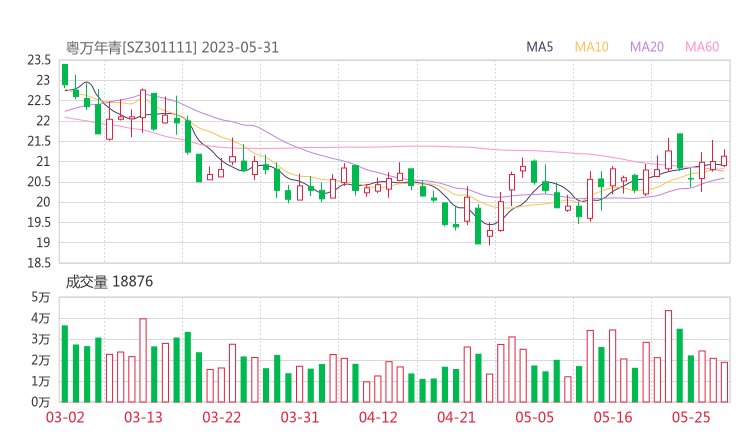Click the 03-02 date label
This screenshot has height=440, width=740.
tap(65, 417)
